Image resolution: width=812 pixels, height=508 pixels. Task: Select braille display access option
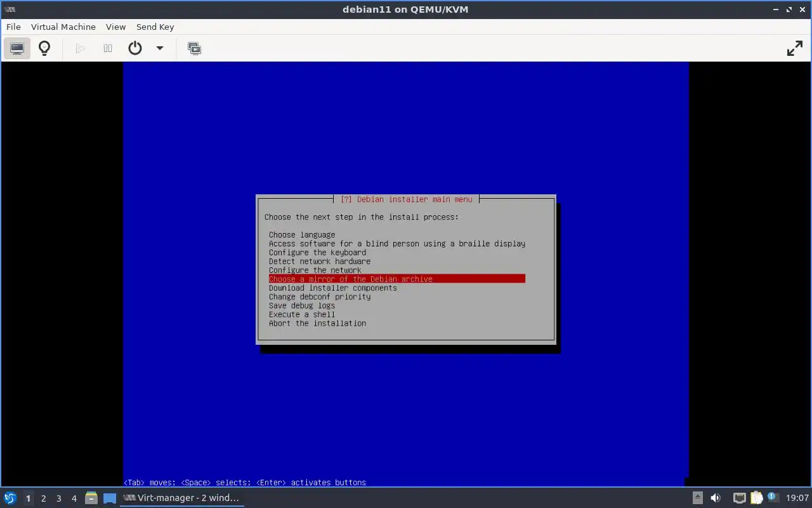[x=397, y=244]
